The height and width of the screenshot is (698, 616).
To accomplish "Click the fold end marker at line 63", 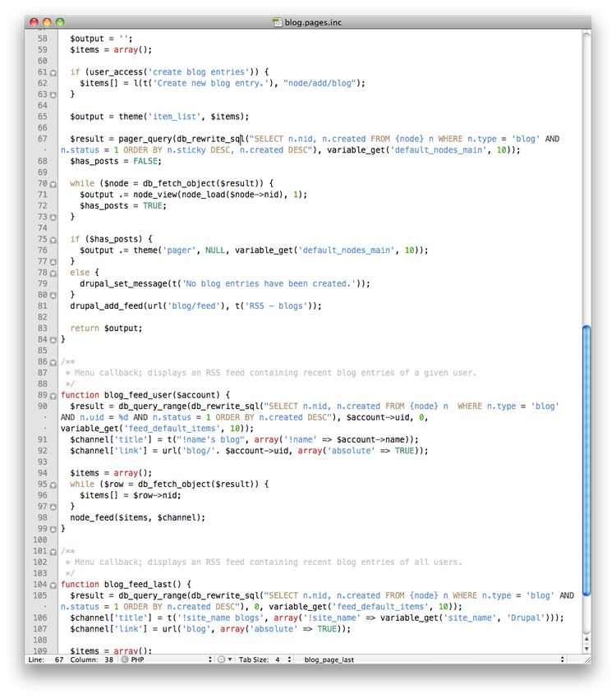I will click(x=53, y=95).
